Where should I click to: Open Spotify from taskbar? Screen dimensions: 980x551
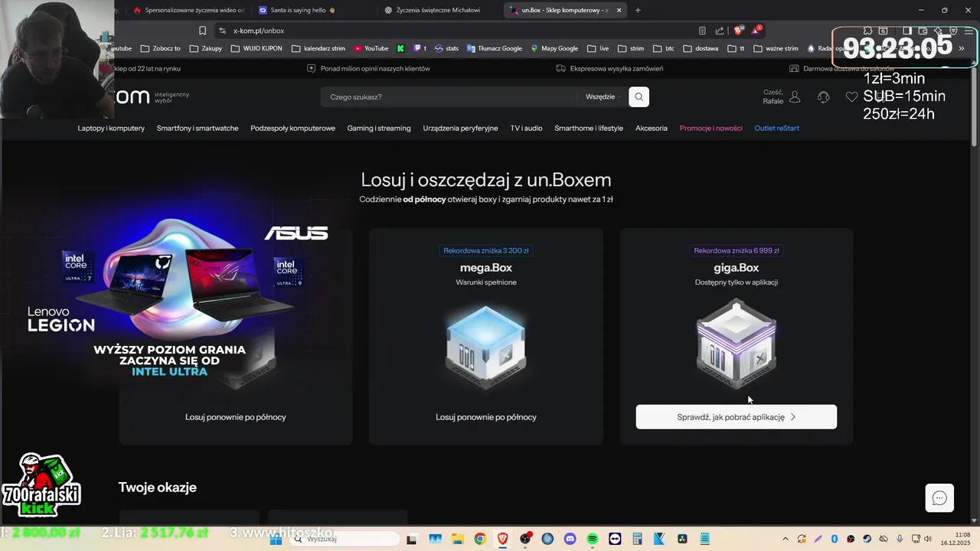[593, 539]
